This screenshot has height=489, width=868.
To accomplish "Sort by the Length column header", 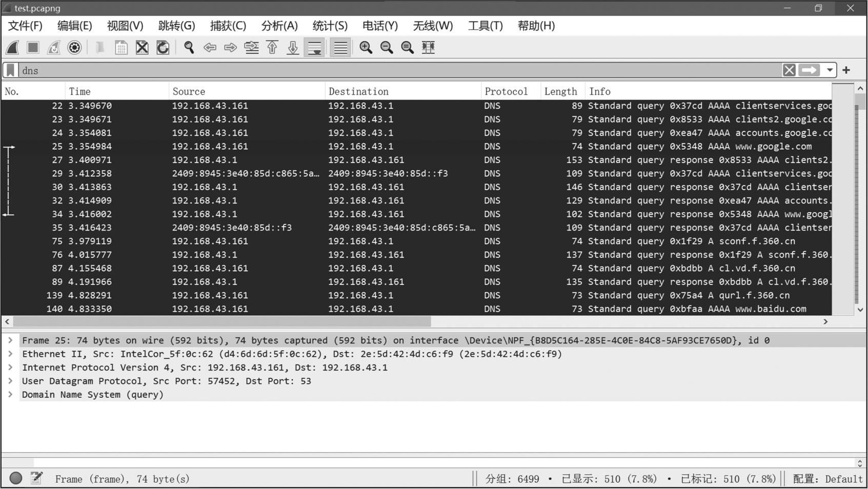I will pos(563,92).
